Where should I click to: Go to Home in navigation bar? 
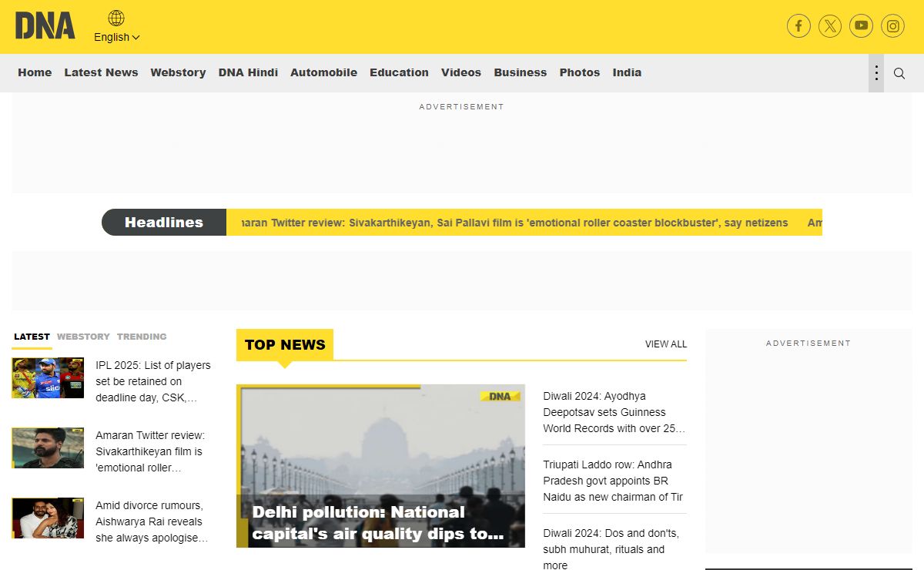35,72
